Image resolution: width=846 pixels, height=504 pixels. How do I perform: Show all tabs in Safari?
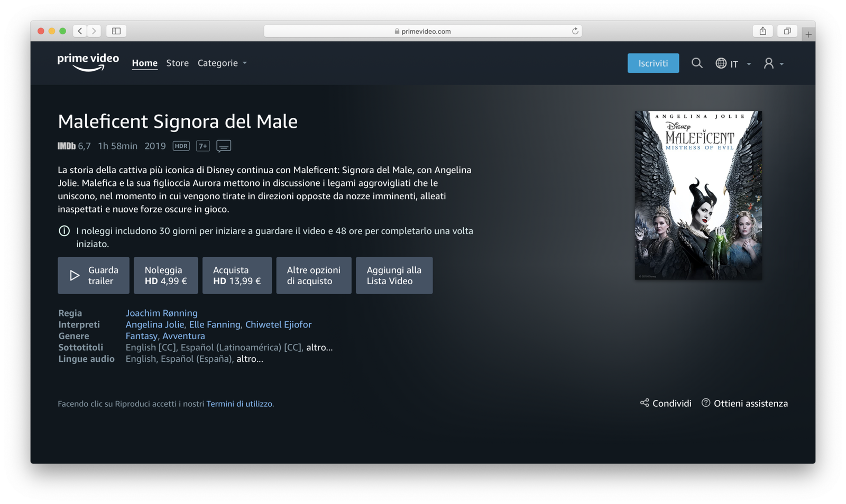[x=787, y=31]
